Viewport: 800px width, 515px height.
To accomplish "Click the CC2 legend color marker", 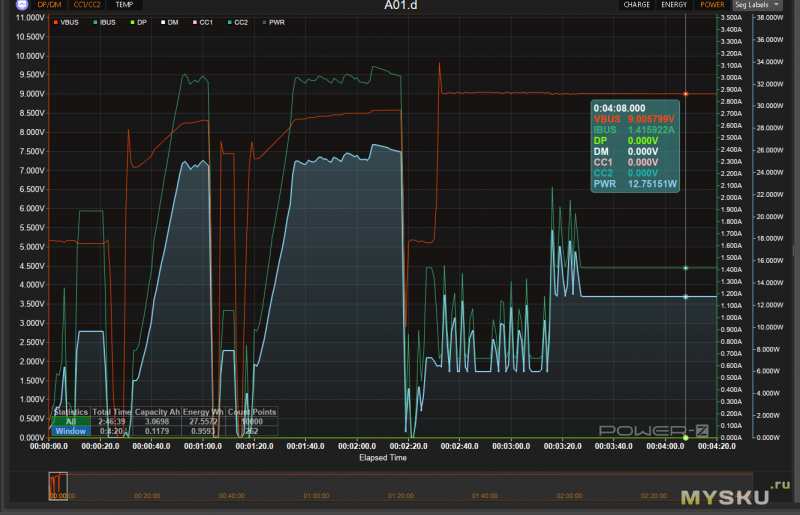I will pyautogui.click(x=230, y=22).
